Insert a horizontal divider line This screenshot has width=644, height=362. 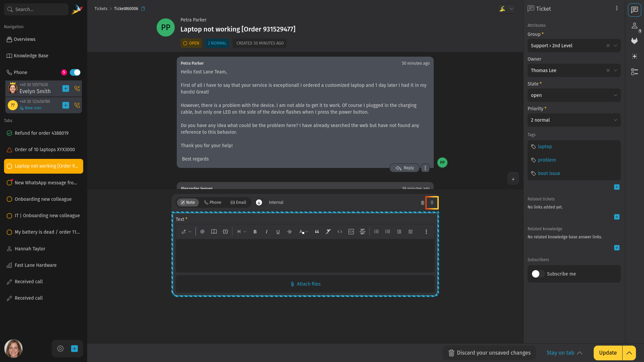click(363, 232)
